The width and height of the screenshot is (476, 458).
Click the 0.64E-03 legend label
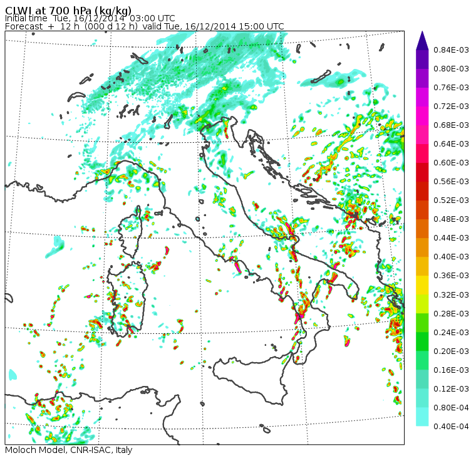(451, 144)
